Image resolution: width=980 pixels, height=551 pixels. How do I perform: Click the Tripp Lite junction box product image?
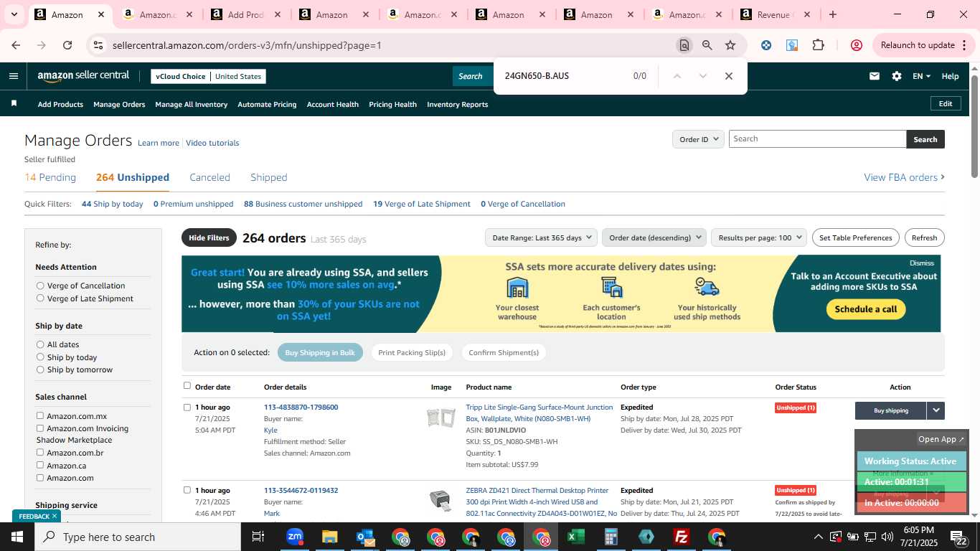point(440,418)
